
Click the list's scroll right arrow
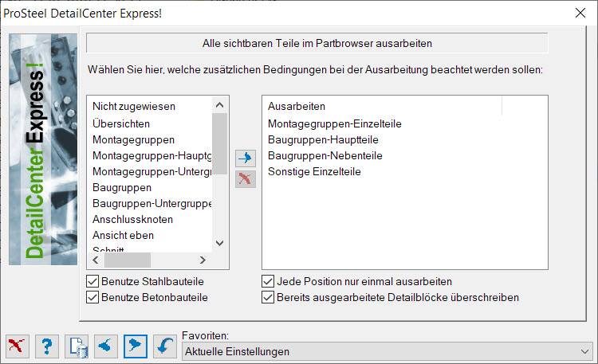tap(203, 260)
